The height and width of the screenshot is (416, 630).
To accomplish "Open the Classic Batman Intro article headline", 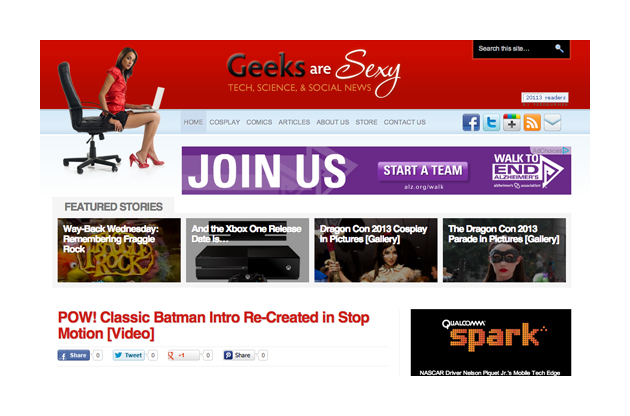I will pos(213,326).
